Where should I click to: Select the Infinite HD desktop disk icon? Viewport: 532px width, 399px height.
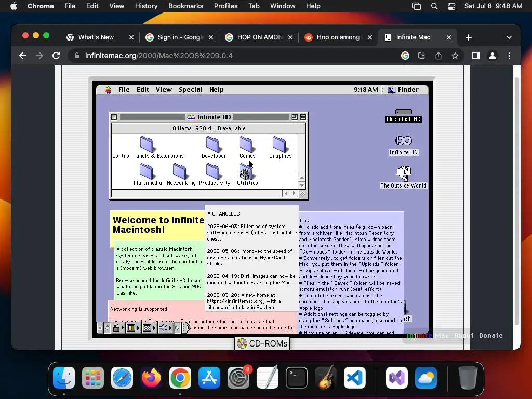[x=403, y=145]
